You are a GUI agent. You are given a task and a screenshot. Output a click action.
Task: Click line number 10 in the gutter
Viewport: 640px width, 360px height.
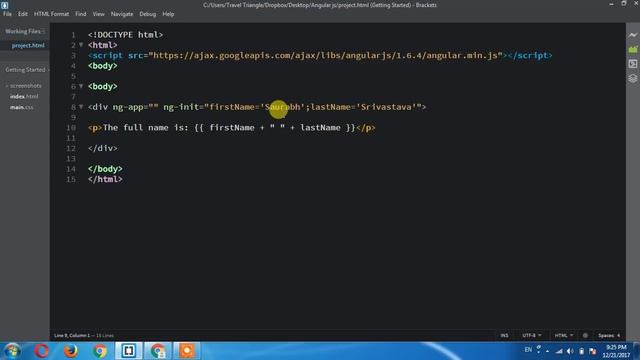tap(71, 128)
